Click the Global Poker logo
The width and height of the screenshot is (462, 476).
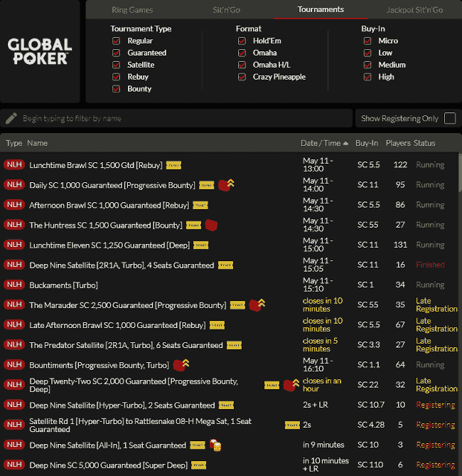click(x=40, y=52)
